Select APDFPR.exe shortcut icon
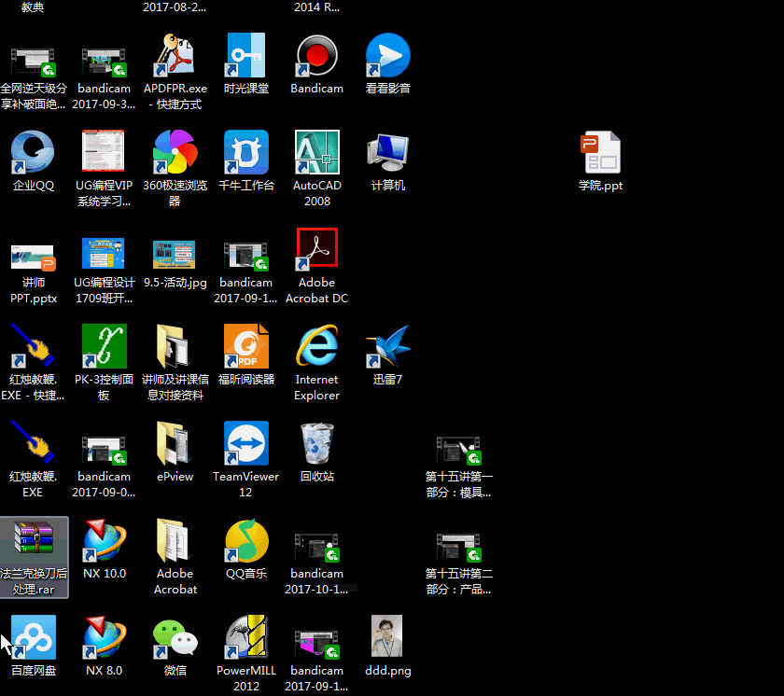 [175, 72]
